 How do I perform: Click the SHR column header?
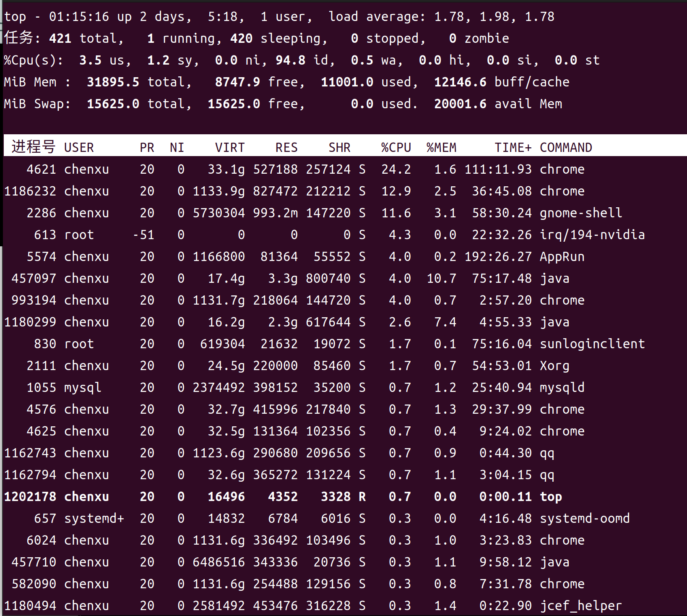(x=339, y=147)
